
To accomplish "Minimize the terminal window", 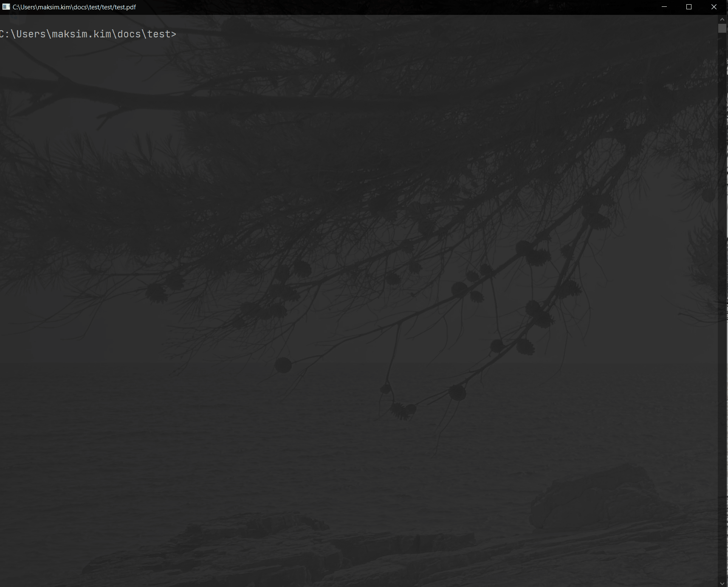I will 664,7.
